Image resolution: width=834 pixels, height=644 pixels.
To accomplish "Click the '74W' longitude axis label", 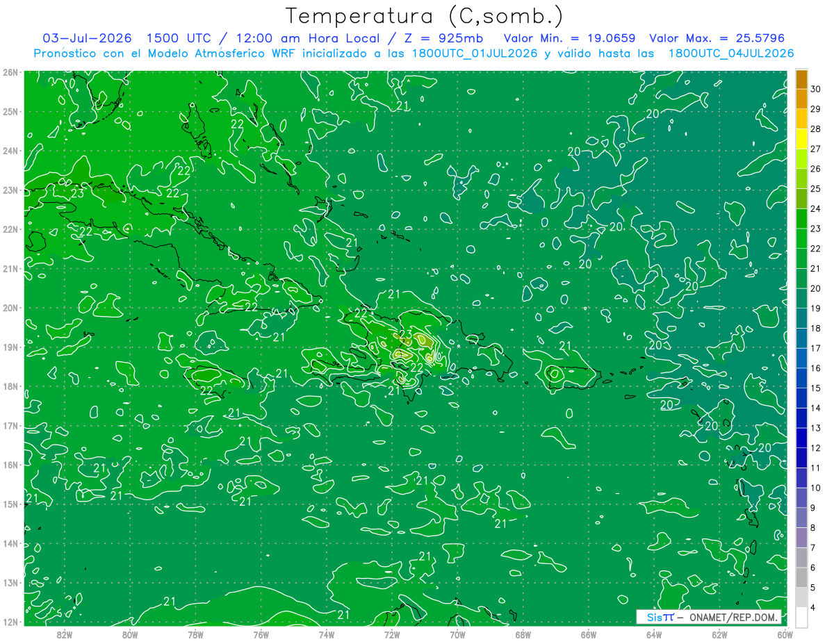I will pyautogui.click(x=326, y=634).
